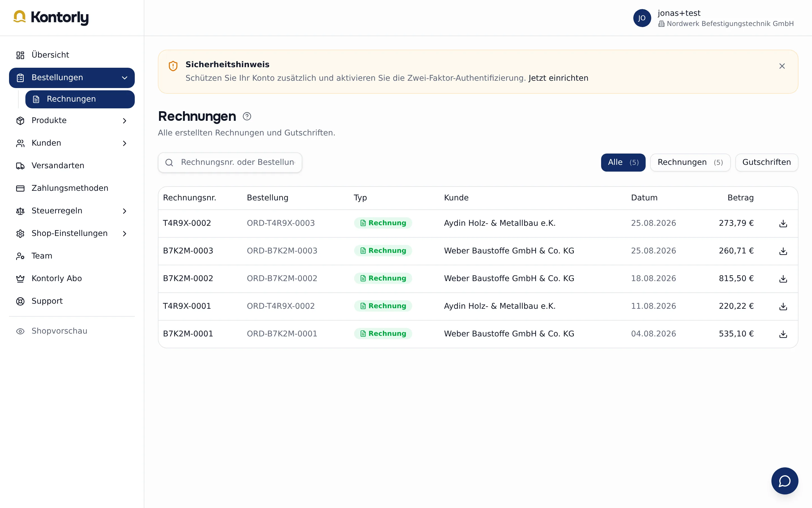
Task: Open Support in sidebar
Action: coord(72,301)
